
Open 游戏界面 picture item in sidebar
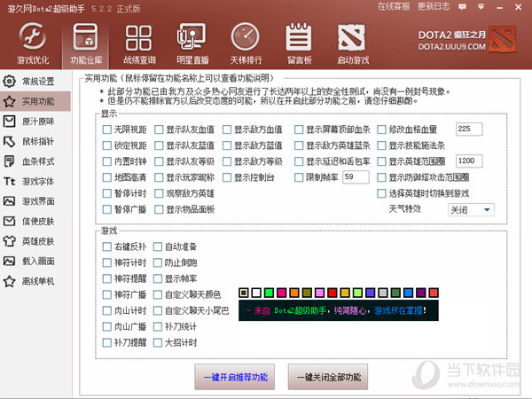point(35,201)
